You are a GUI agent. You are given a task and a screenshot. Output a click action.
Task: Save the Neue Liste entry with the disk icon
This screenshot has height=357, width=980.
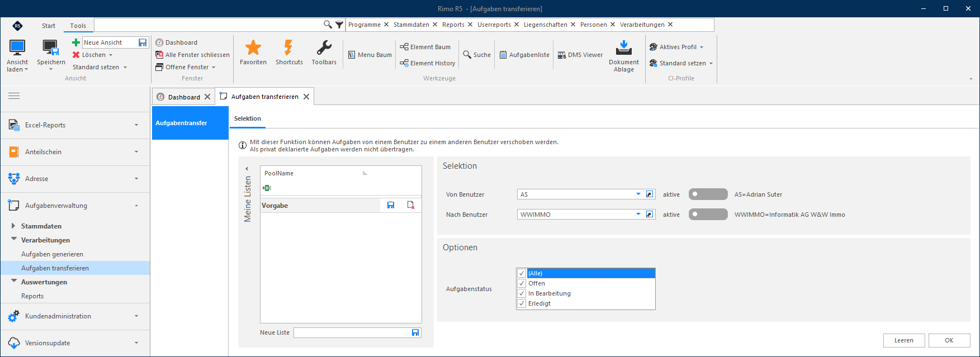tap(415, 332)
